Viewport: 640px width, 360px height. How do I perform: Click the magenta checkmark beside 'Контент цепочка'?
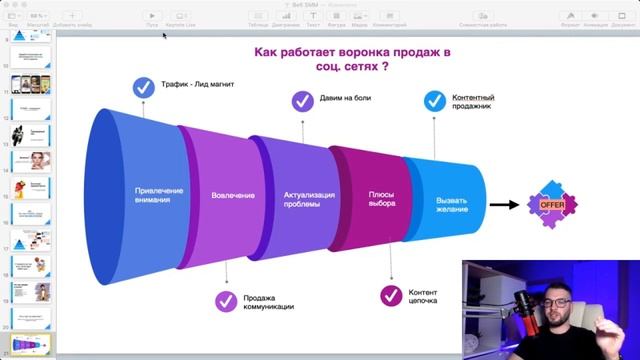(x=391, y=296)
